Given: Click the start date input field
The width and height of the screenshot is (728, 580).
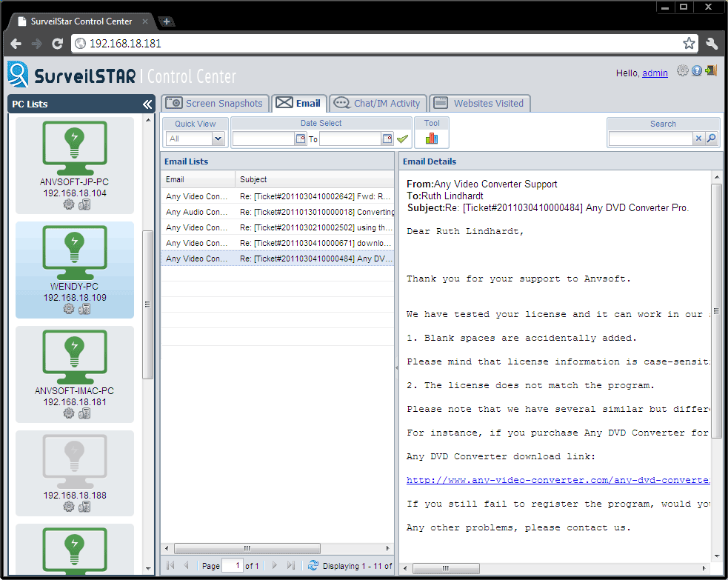Looking at the screenshot, I should [x=263, y=139].
